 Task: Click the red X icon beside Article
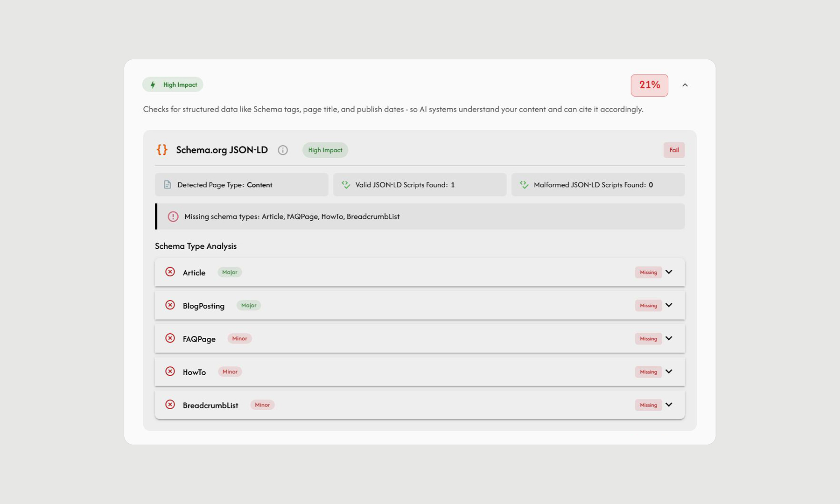pyautogui.click(x=170, y=272)
